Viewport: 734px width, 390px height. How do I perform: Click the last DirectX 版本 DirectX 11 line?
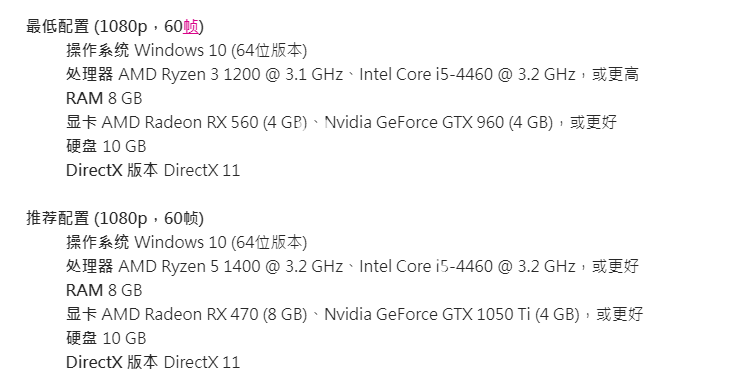[x=153, y=362]
